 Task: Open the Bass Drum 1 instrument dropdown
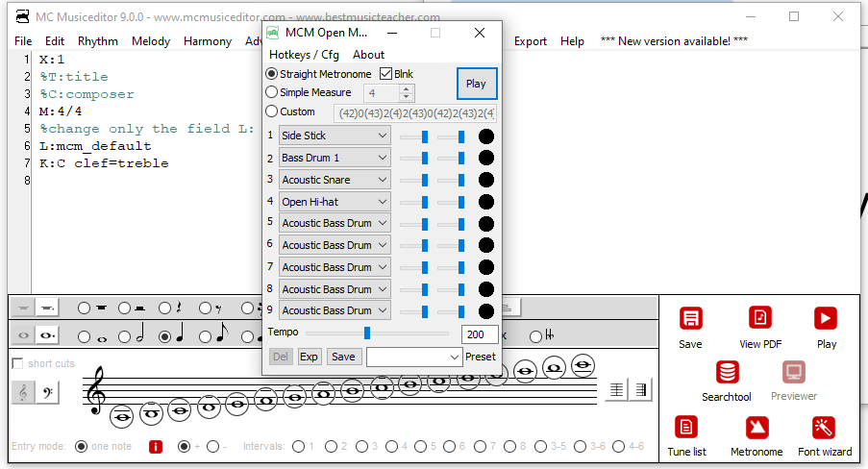coord(335,158)
